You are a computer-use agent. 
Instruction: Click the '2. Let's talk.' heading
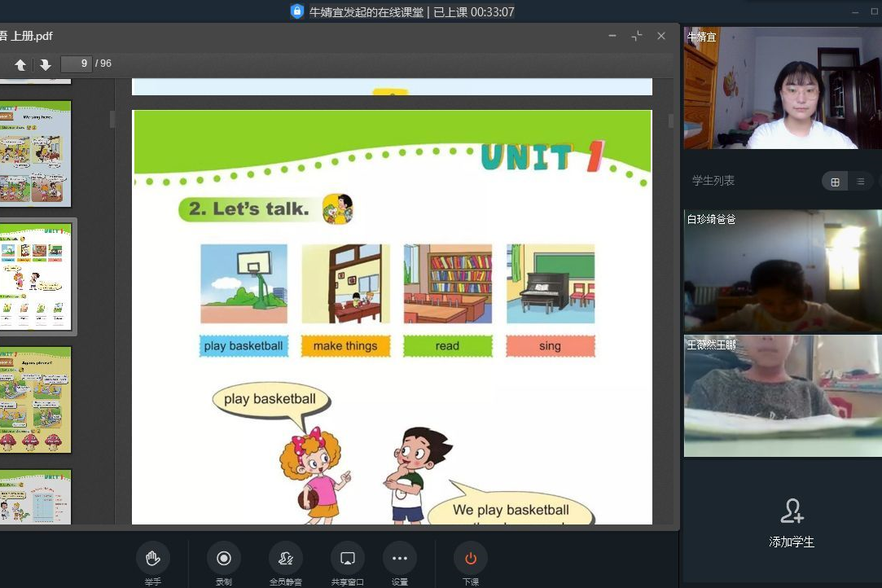(x=248, y=209)
